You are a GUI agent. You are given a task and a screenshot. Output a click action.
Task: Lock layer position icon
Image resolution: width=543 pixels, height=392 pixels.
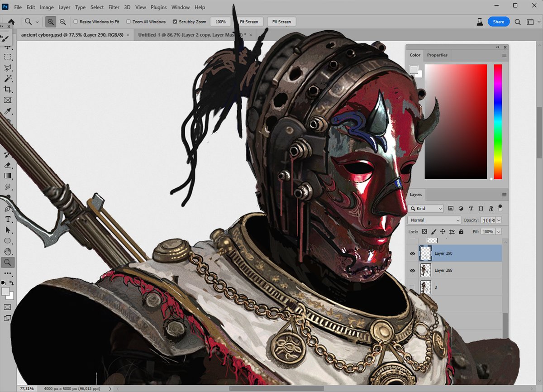443,232
